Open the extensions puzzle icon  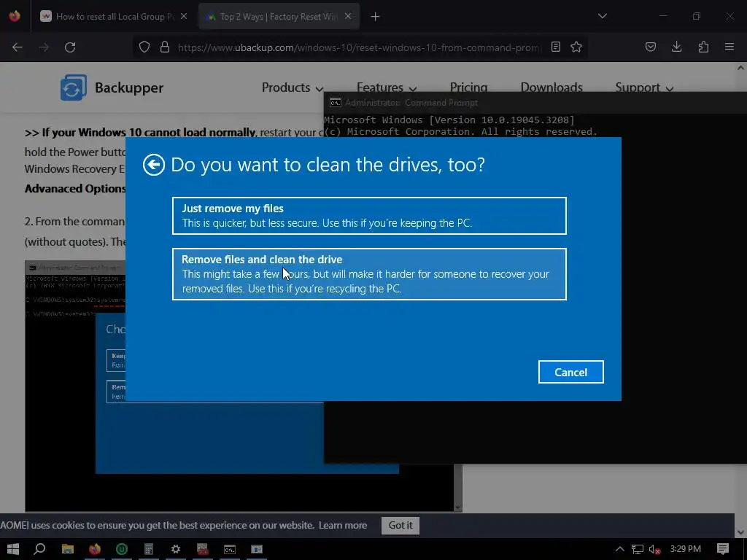tap(703, 47)
